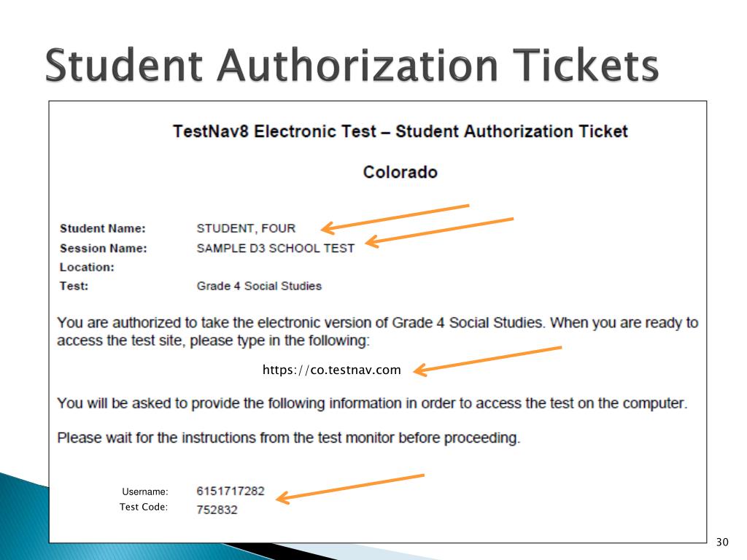Click the Session Name label

click(104, 248)
